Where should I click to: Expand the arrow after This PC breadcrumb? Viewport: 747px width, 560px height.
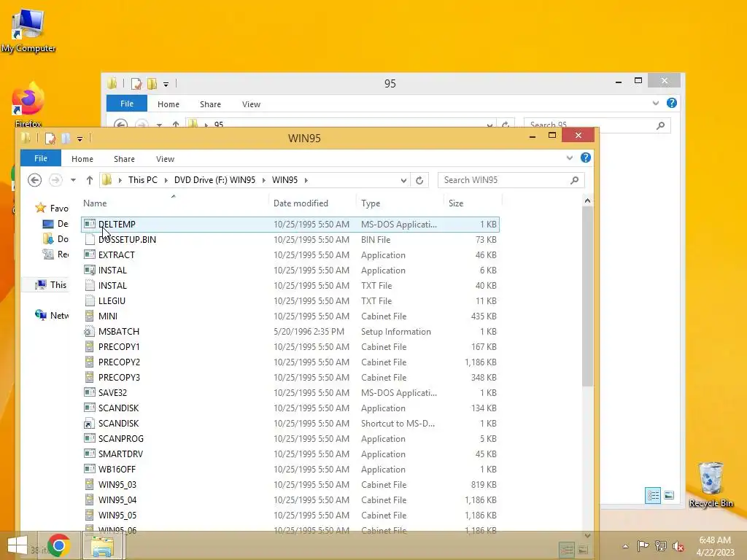coord(166,180)
